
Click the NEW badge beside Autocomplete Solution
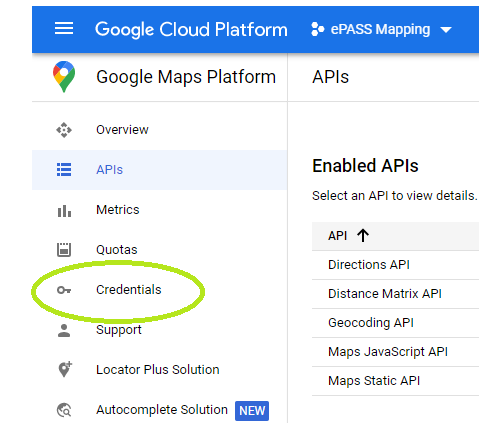[x=252, y=411]
